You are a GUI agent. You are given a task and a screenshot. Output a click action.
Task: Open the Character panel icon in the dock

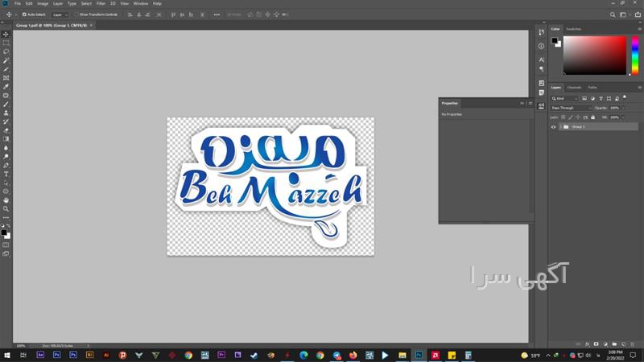(541, 60)
